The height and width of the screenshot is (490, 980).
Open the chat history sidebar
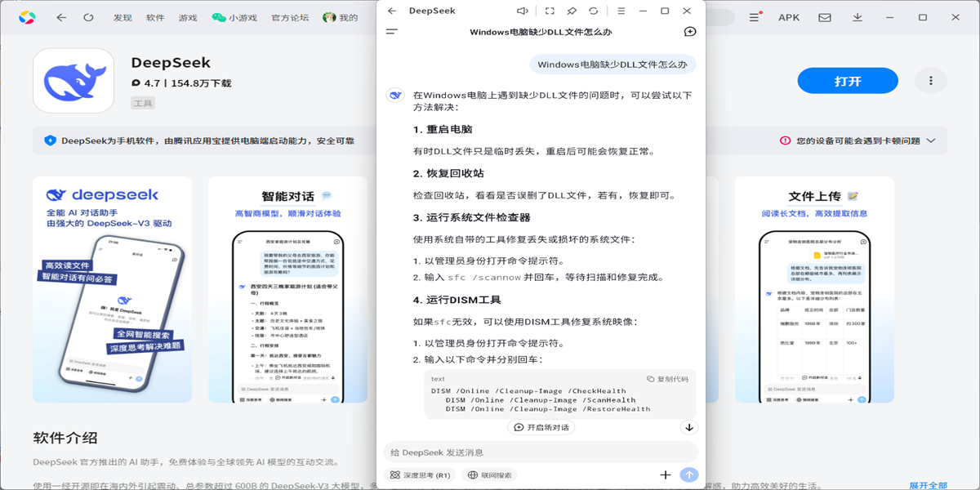(392, 32)
